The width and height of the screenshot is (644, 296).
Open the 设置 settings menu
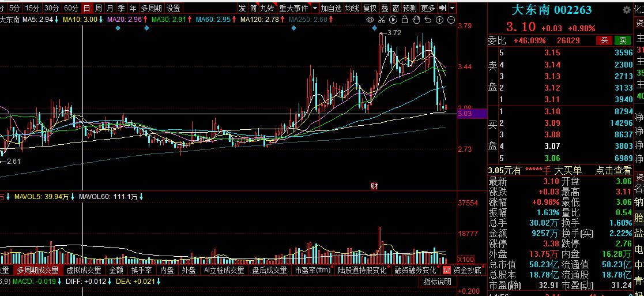coord(174,8)
